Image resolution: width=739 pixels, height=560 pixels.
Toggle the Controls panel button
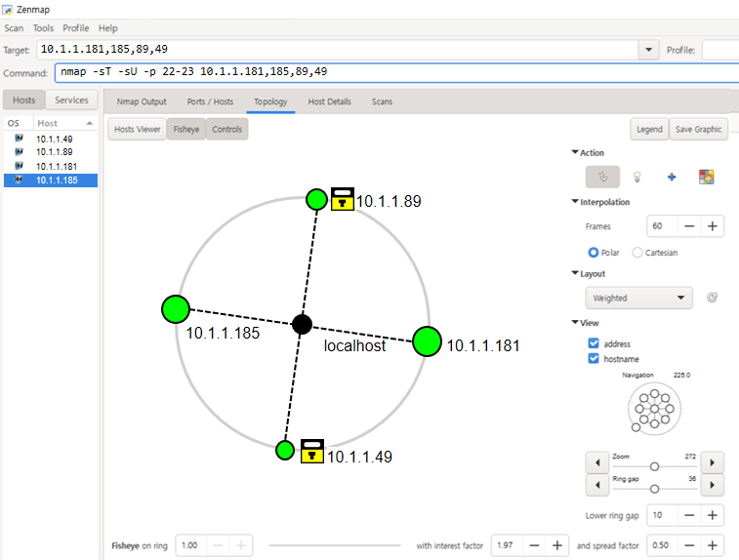click(226, 129)
